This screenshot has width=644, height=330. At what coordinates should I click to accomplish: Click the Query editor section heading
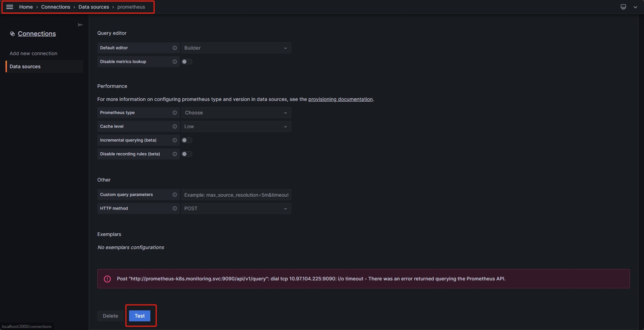click(112, 33)
